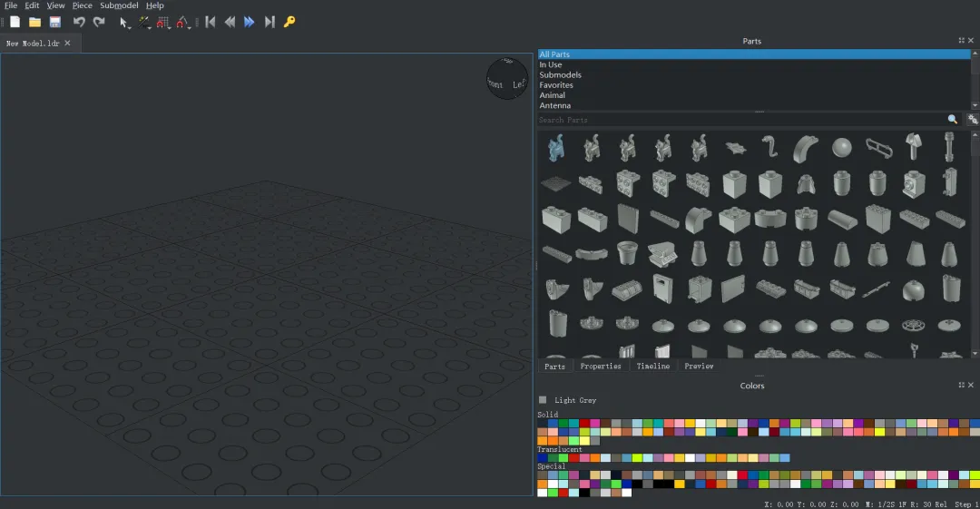Go to the first step

click(x=210, y=22)
